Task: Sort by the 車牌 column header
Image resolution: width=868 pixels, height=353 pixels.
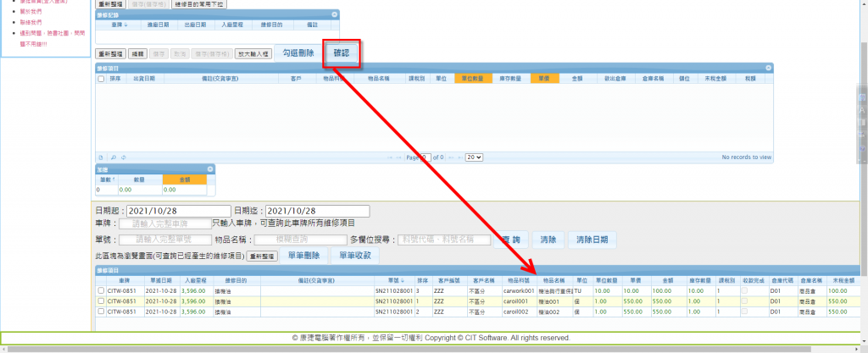Action: tap(123, 25)
